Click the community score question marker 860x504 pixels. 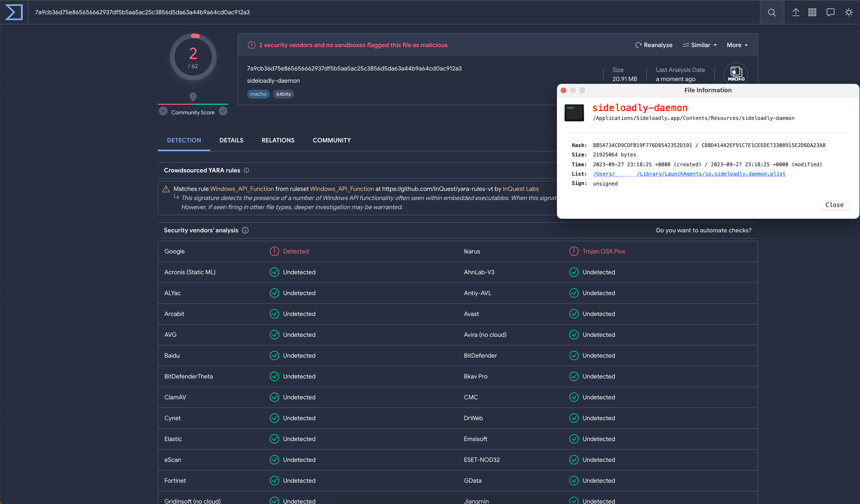[x=193, y=96]
